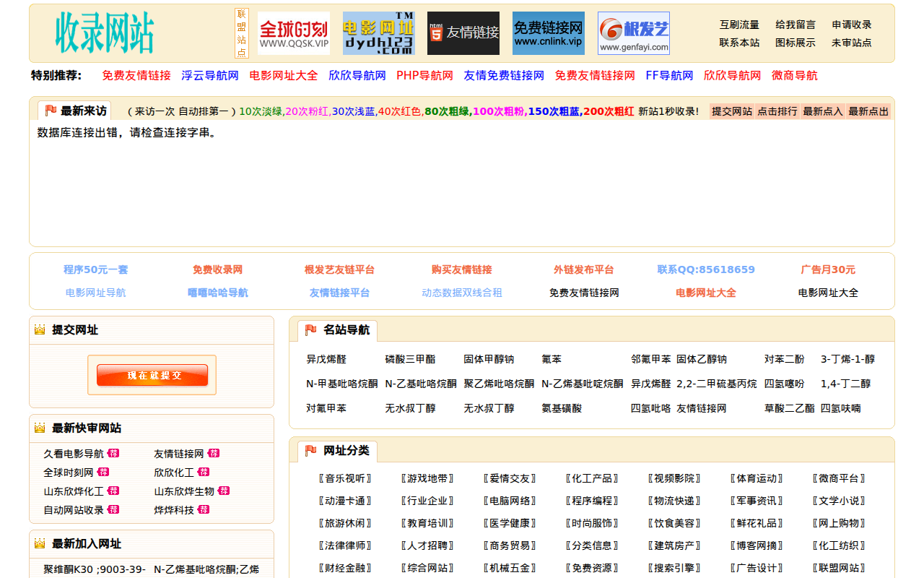Open the 〖音乐视听〗 category
Image resolution: width=924 pixels, height=578 pixels.
(345, 478)
